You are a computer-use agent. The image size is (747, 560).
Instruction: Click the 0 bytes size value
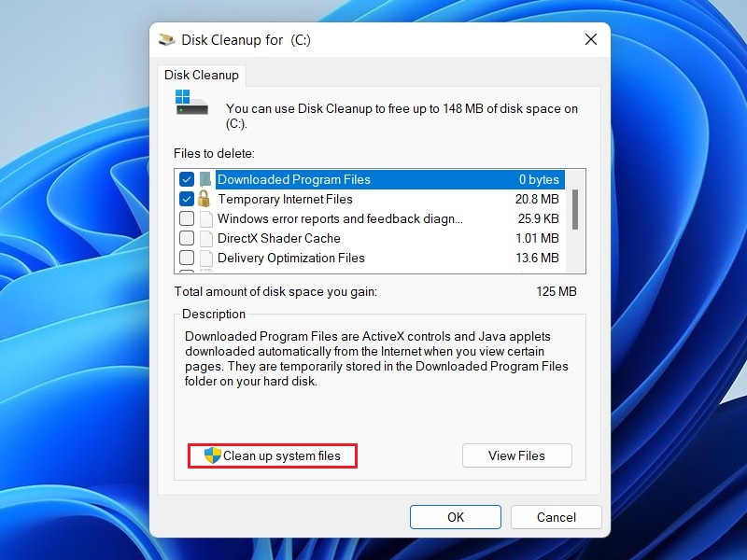(x=539, y=179)
